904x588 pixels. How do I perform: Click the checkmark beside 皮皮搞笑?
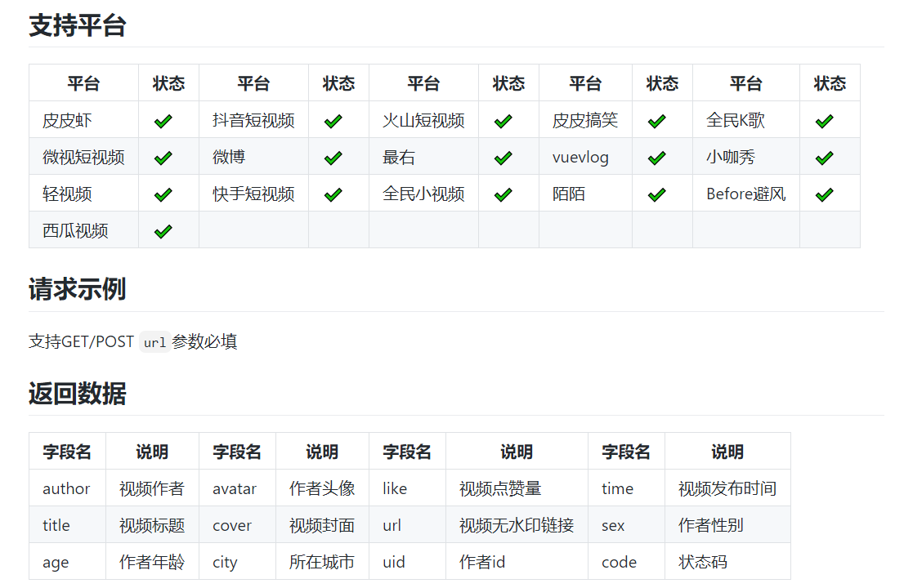656,121
